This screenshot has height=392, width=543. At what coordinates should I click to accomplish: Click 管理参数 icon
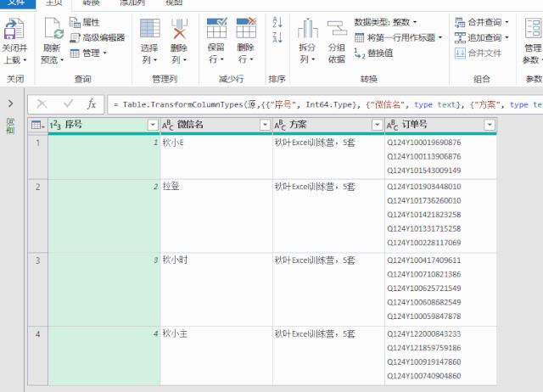point(533,28)
